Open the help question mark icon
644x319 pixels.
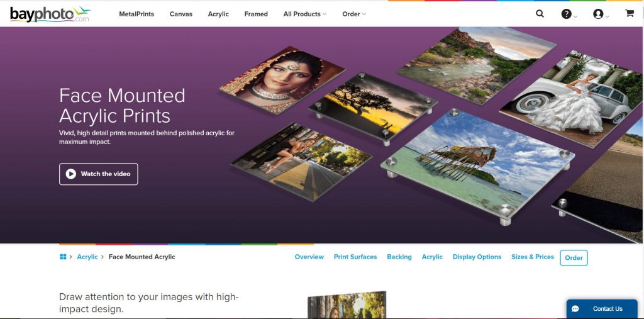click(x=567, y=14)
